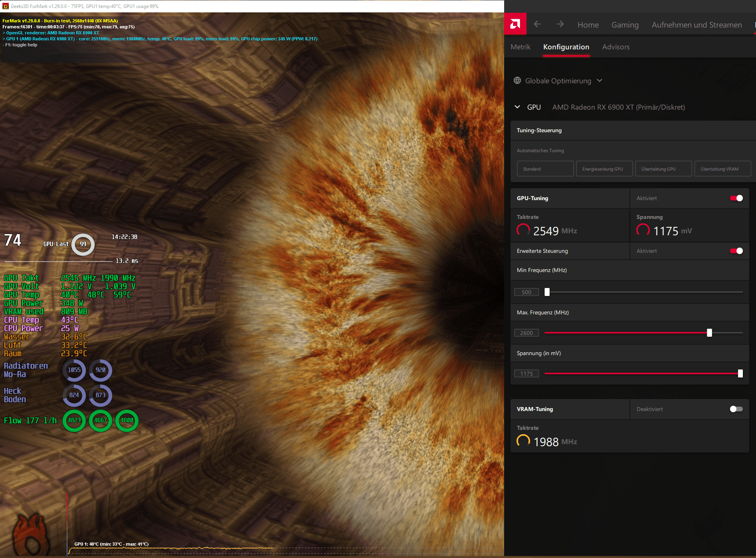
Task: Click the 14:22:38 clock overlay
Action: [x=125, y=237]
